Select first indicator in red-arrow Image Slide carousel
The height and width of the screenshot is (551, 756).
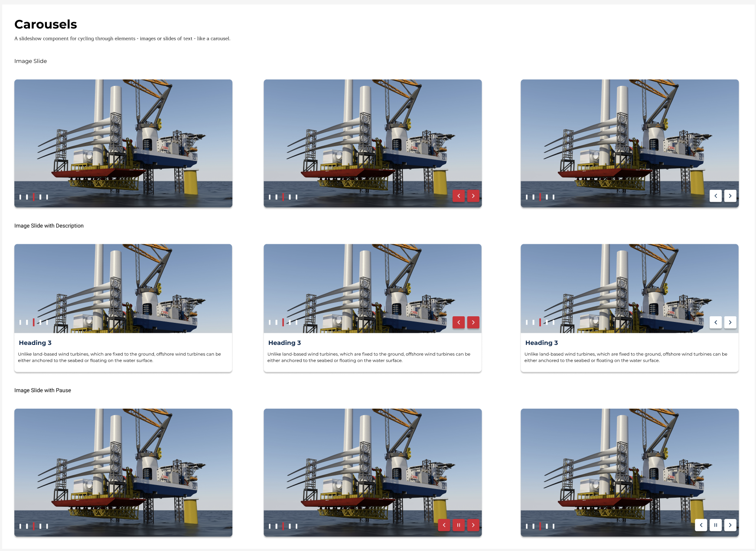[270, 197]
